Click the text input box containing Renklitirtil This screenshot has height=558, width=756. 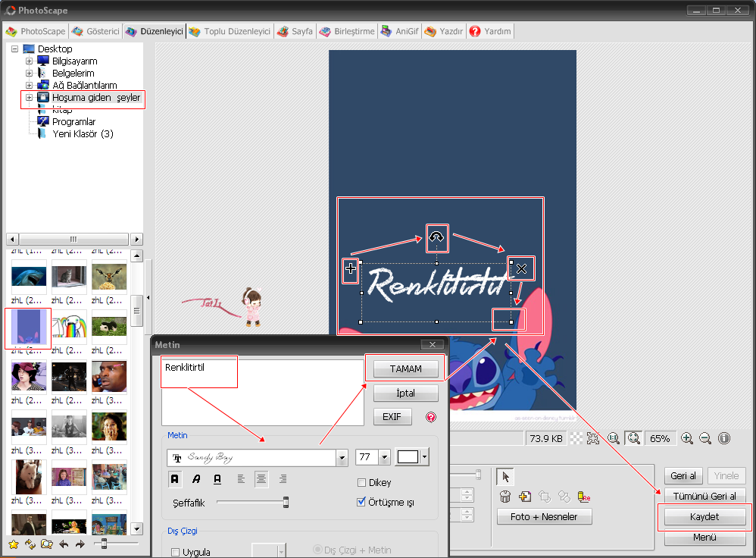[262, 392]
